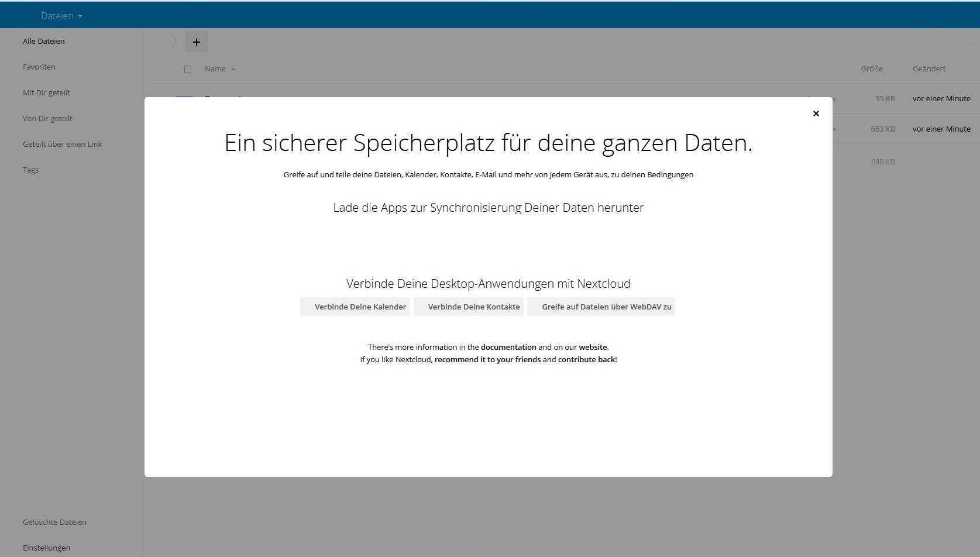Viewport: 980px width, 557px height.
Task: Click recommend it to your friends link
Action: click(487, 359)
